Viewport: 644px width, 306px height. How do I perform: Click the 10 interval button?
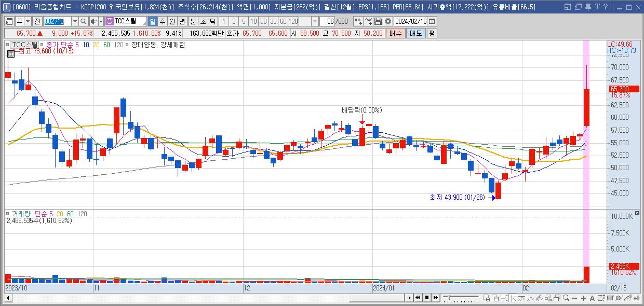point(253,21)
